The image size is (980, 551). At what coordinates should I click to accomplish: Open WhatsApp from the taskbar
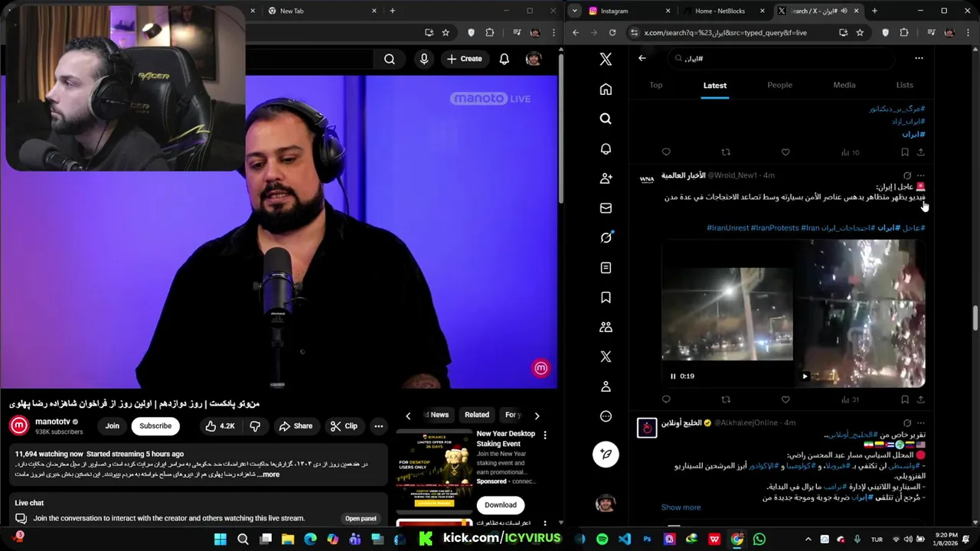[x=759, y=540]
